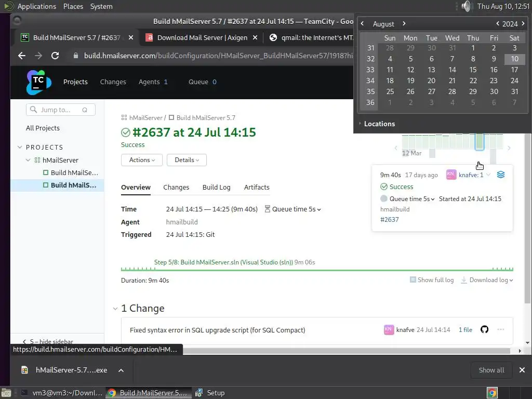Click Show all downloads button

(491, 370)
